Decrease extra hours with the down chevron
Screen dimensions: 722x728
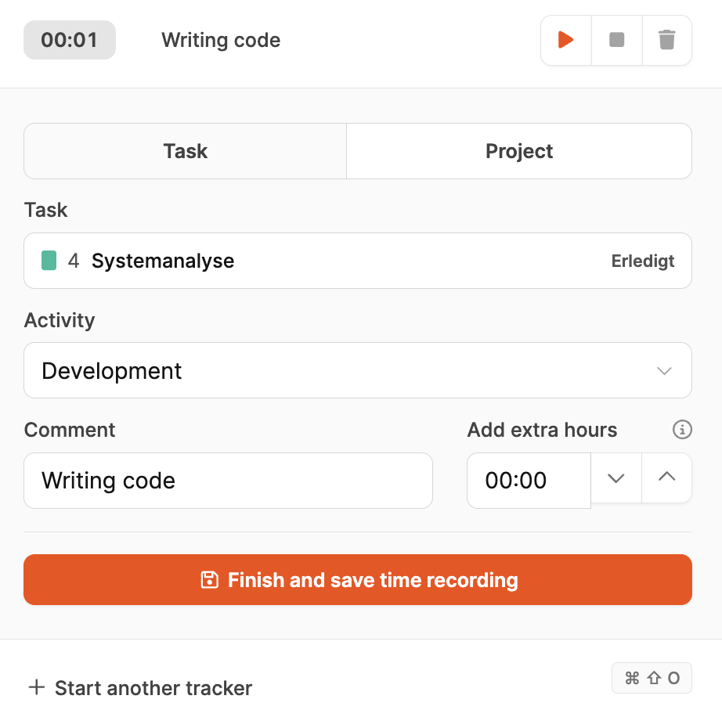[x=616, y=478]
